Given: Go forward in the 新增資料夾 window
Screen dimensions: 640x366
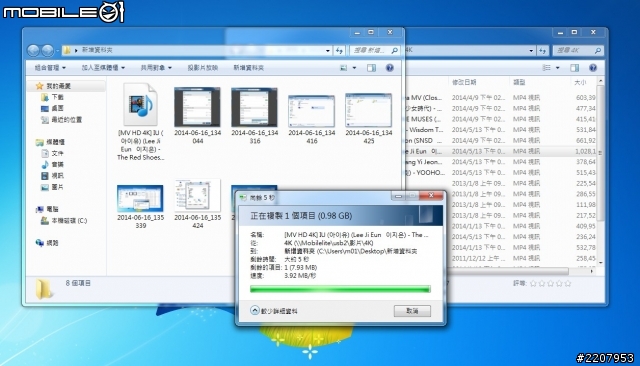Looking at the screenshot, I should click(48, 51).
